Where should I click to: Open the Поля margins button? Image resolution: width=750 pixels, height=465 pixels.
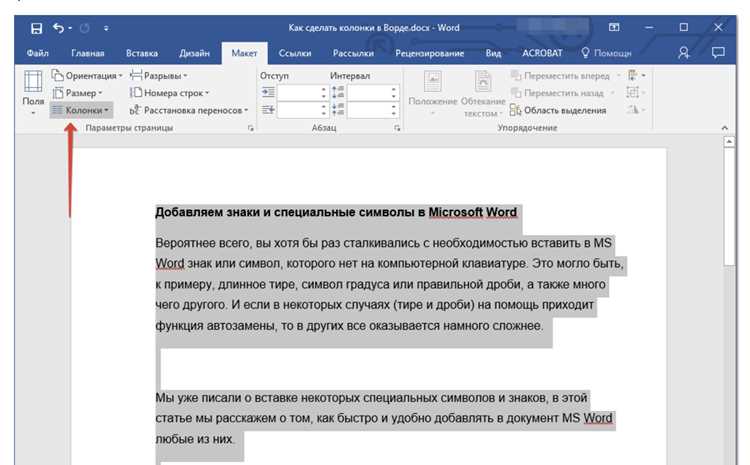tap(33, 93)
